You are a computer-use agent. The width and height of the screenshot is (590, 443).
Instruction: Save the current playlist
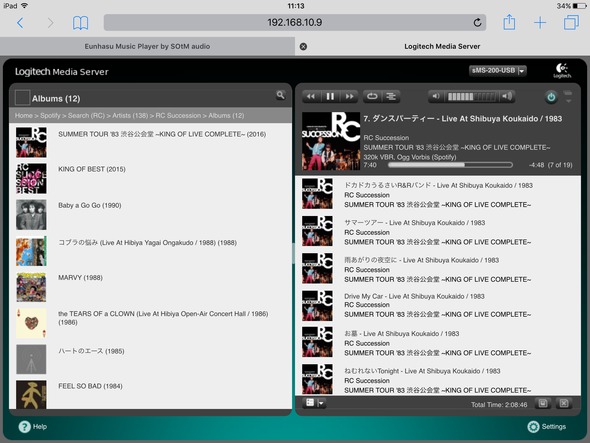coord(543,403)
